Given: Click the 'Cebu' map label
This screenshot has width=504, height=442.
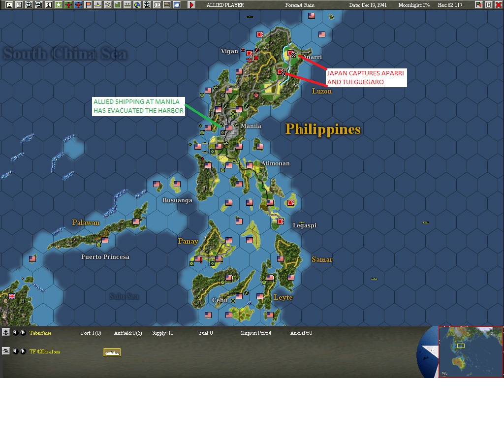Looking at the screenshot, I should tap(220, 300).
